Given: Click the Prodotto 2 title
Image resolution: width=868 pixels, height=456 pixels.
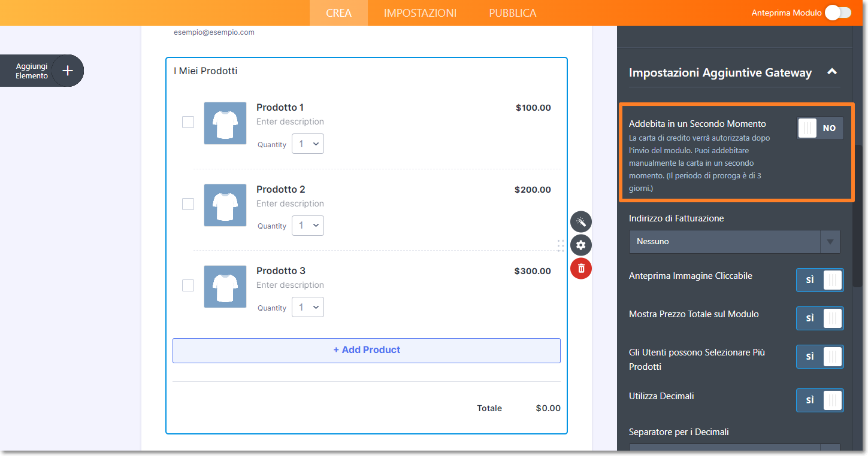Looking at the screenshot, I should click(x=281, y=190).
